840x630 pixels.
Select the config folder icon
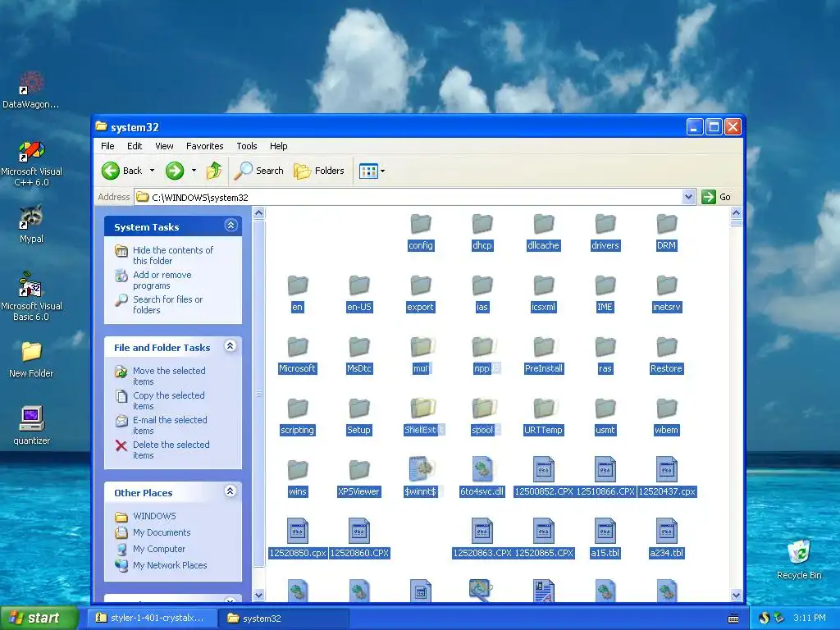tap(421, 224)
